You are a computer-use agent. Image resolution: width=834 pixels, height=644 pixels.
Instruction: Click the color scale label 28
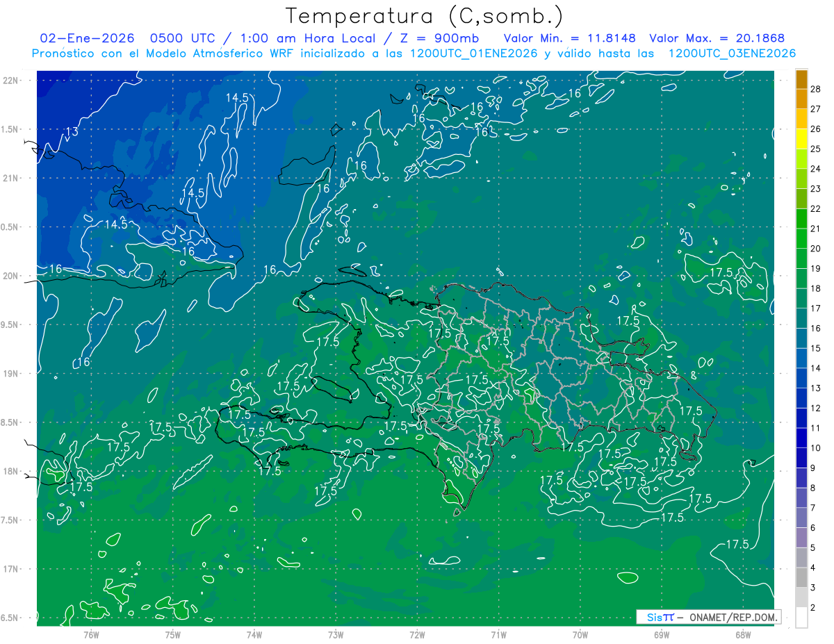(815, 89)
